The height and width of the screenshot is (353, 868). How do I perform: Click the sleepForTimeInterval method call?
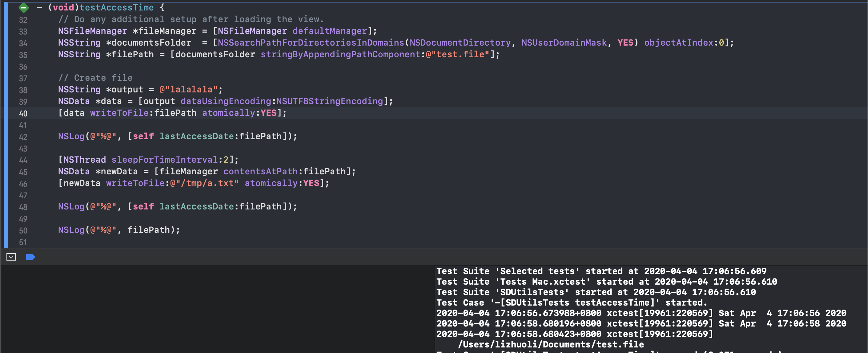164,160
